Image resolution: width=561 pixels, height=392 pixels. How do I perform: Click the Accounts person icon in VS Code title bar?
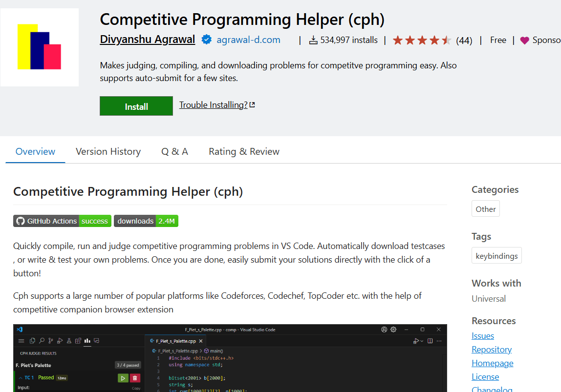click(384, 330)
